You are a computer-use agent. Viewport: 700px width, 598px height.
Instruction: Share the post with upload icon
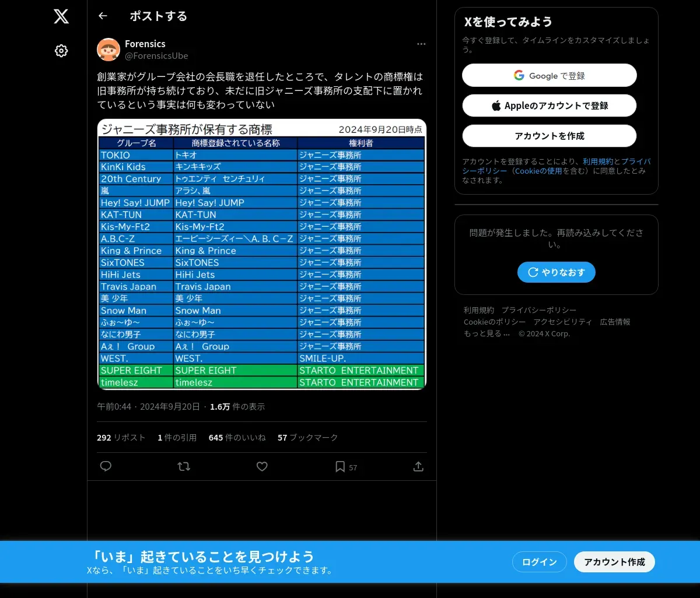tap(418, 466)
